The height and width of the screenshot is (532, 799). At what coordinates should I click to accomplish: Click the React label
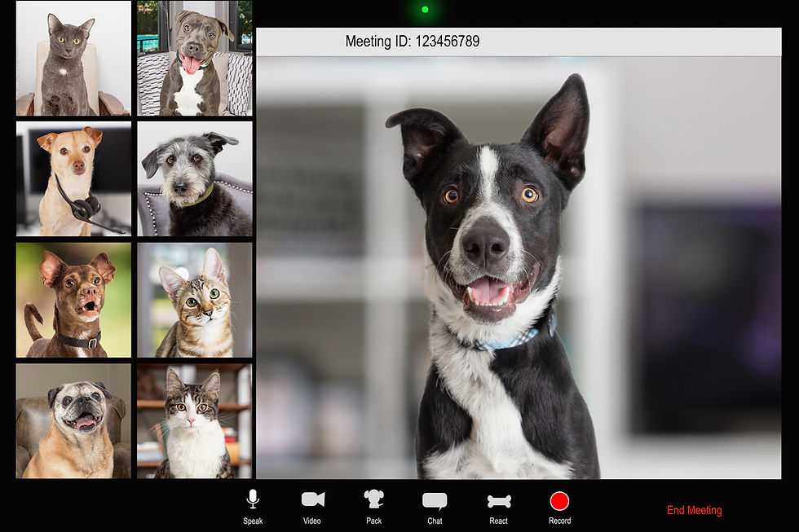pos(498,521)
